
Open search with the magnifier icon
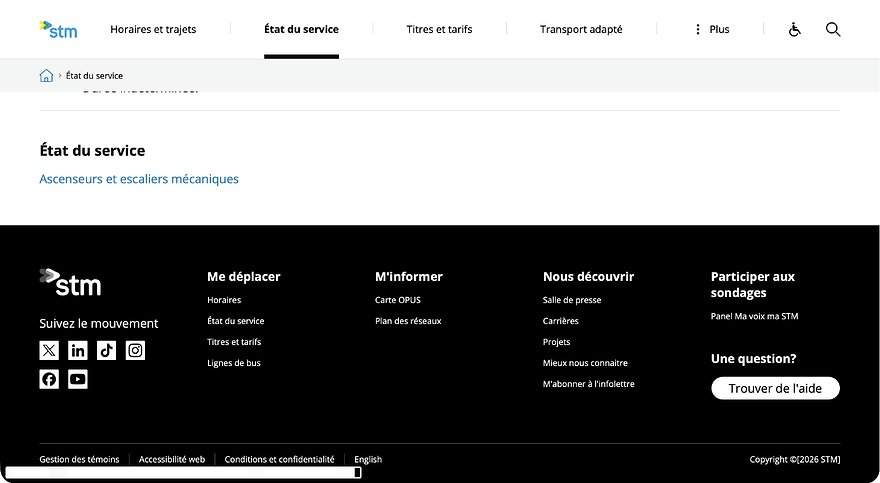(833, 29)
